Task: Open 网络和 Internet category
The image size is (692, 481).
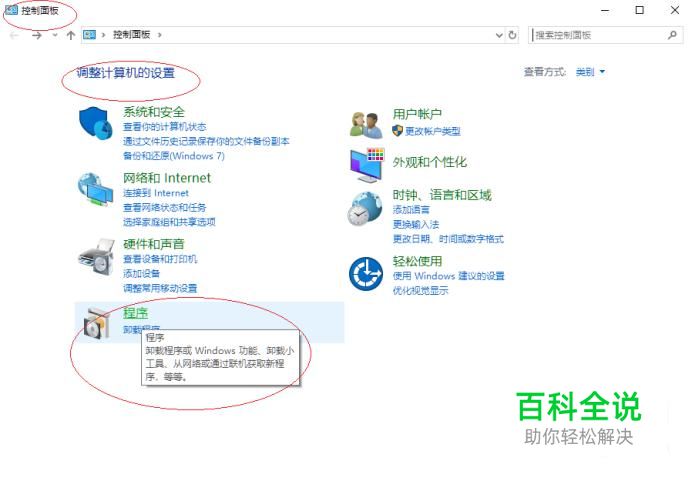Action: (x=167, y=178)
